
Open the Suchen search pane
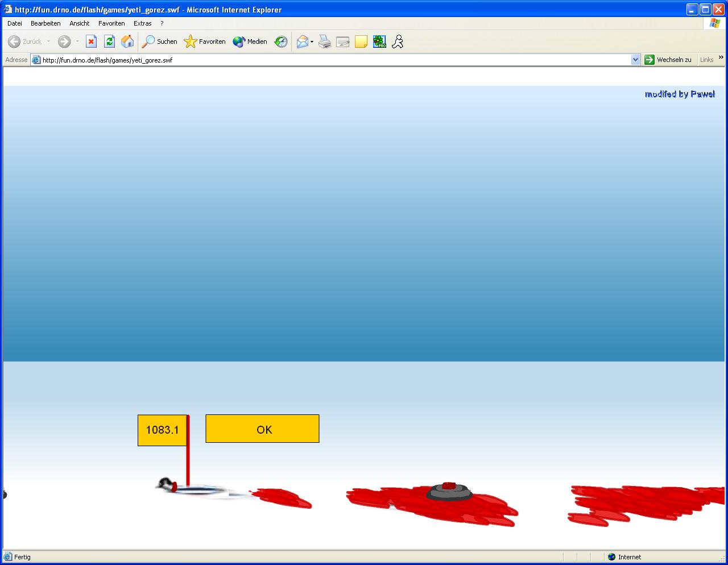tap(159, 41)
